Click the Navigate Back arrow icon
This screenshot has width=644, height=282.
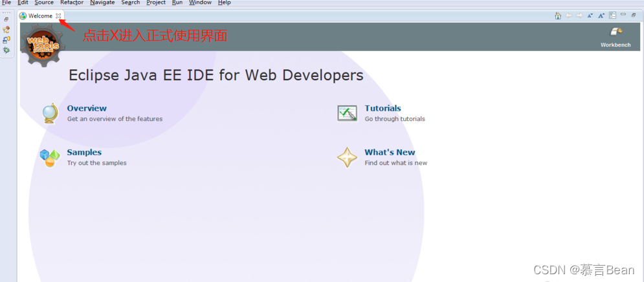569,16
